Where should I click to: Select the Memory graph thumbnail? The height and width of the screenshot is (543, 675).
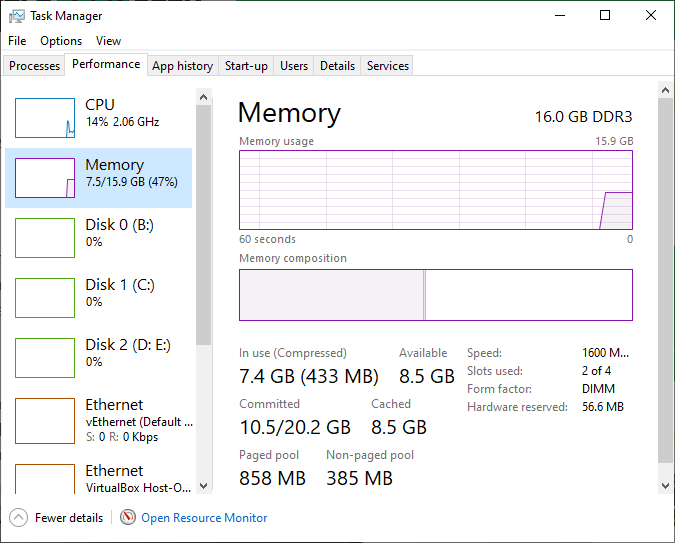(x=45, y=178)
